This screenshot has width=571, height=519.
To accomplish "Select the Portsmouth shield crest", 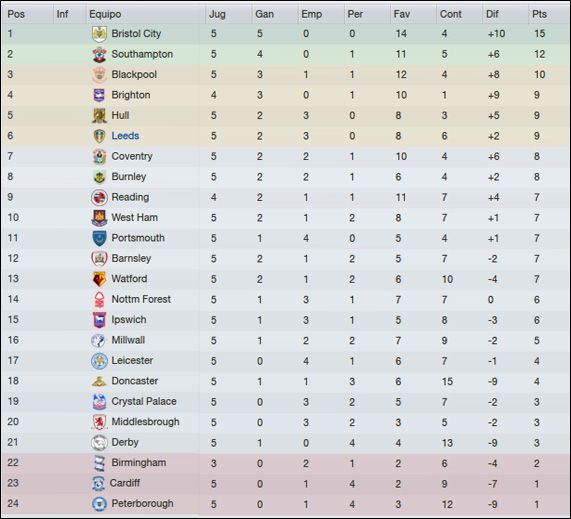I will click(x=99, y=238).
